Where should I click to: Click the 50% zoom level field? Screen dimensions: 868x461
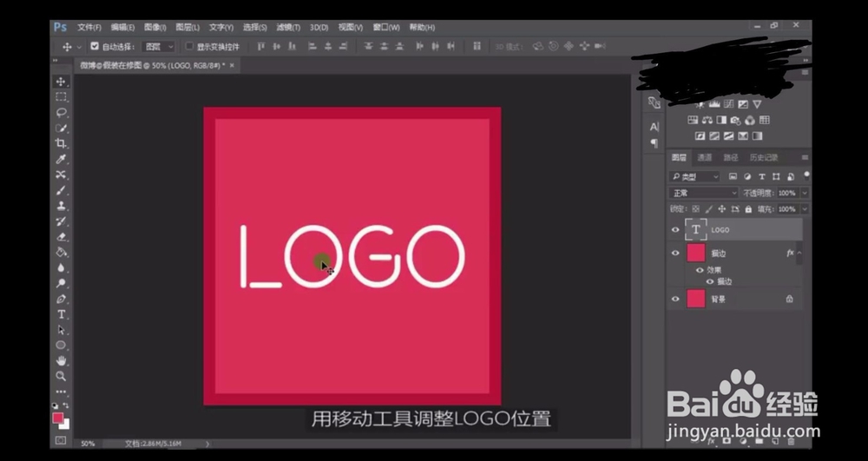point(88,444)
